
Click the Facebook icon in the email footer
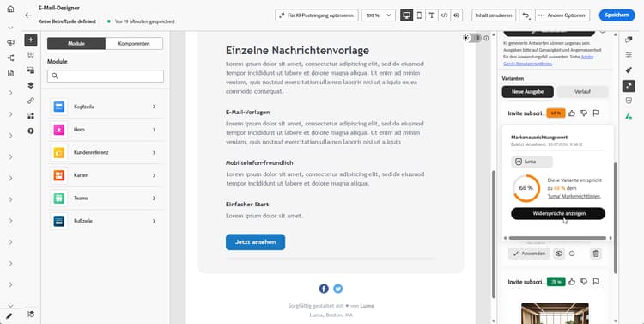pos(324,289)
